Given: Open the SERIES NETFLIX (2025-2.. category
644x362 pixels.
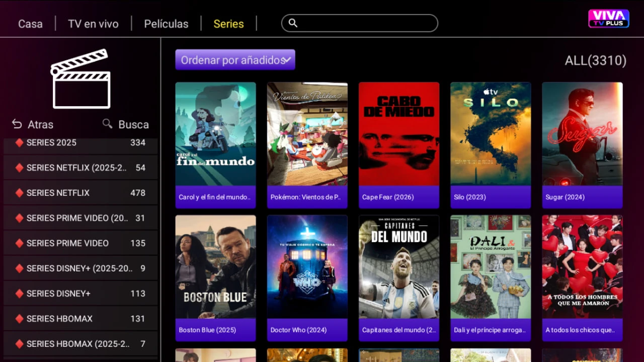Looking at the screenshot, I should coord(80,168).
